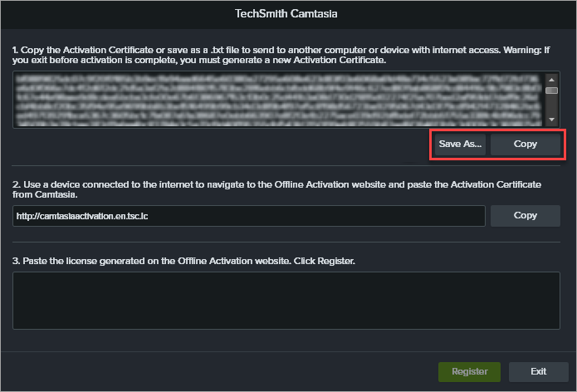This screenshot has height=392, width=577.
Task: Click the step 3 instruction text
Action: coord(184,261)
